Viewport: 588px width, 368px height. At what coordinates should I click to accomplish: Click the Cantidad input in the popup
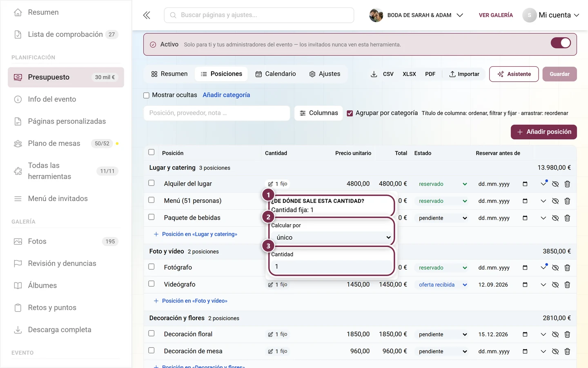[332, 267]
